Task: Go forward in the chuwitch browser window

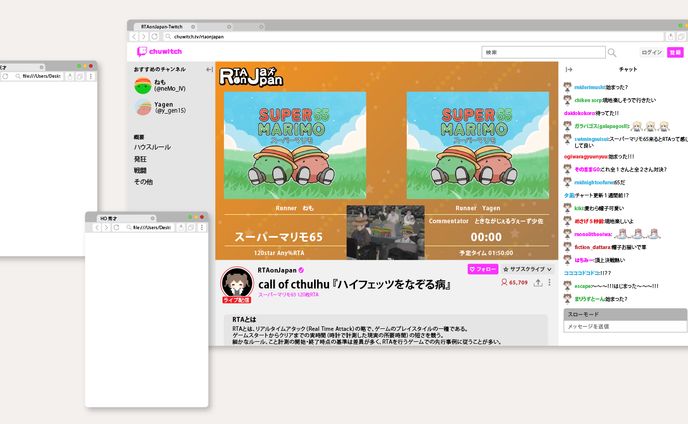Action: (143, 37)
